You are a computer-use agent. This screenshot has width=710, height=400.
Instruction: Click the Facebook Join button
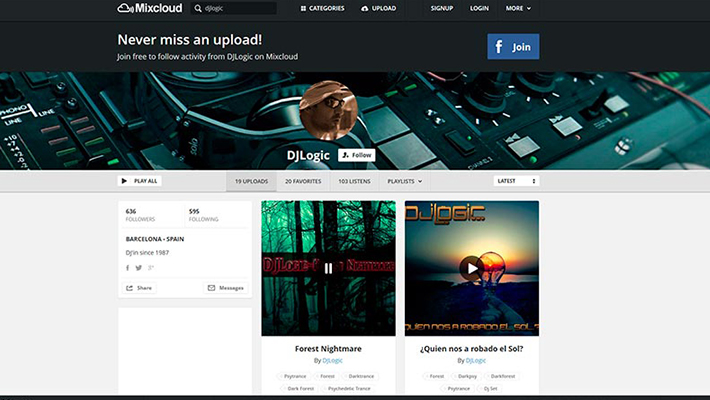pos(513,47)
